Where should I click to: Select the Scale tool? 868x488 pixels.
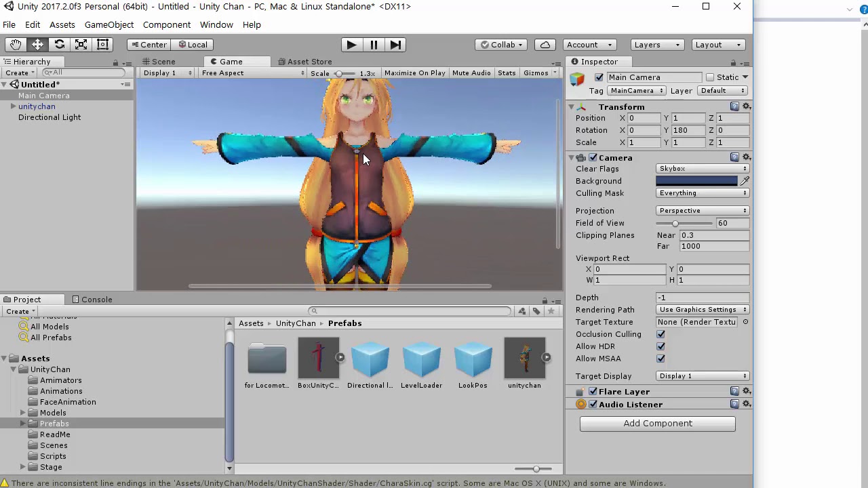[x=81, y=45]
